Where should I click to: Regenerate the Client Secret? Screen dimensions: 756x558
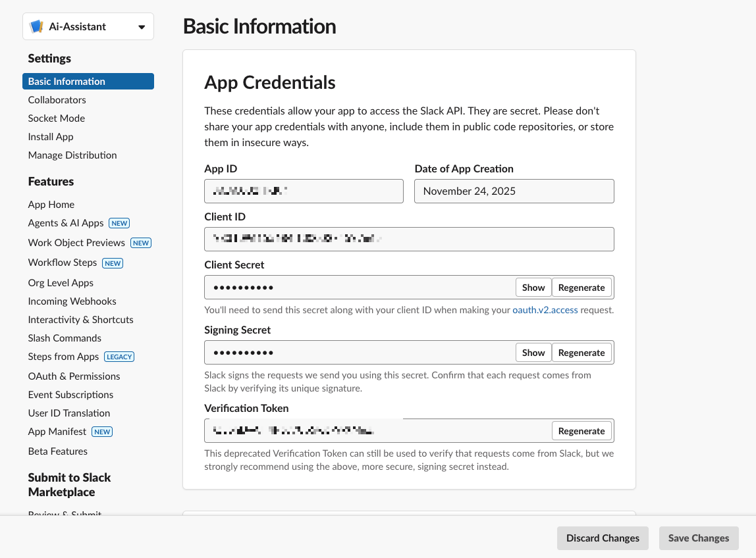point(581,288)
